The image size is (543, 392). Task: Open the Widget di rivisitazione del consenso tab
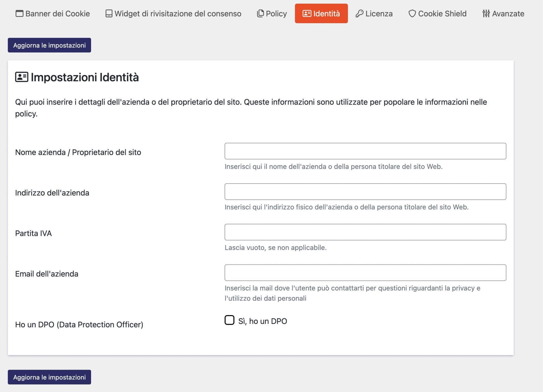coord(173,14)
